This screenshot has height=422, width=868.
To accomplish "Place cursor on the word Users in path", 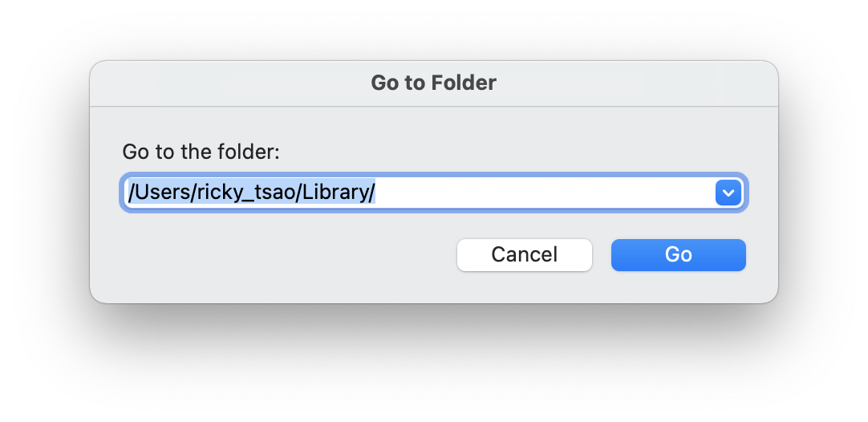I will tap(162, 193).
